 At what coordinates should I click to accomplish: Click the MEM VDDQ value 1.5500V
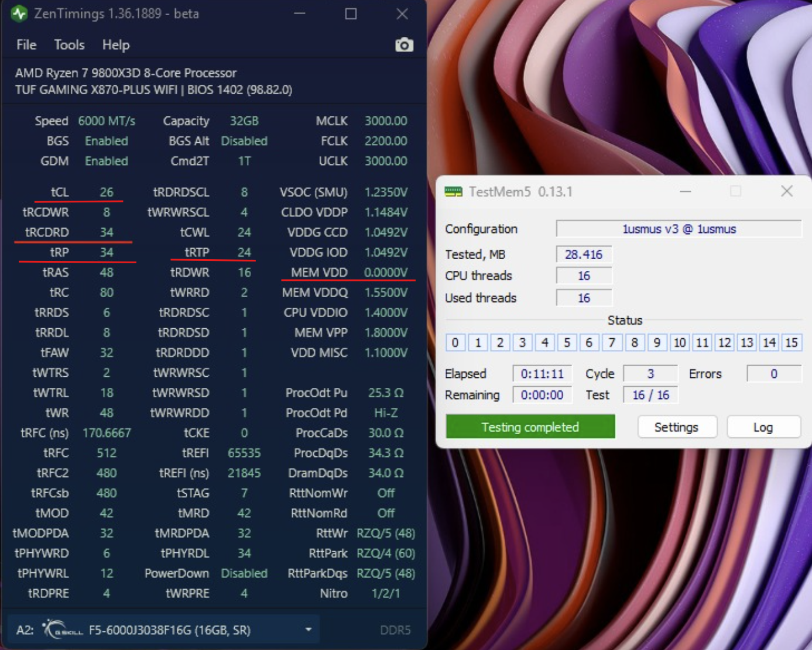pos(386,293)
